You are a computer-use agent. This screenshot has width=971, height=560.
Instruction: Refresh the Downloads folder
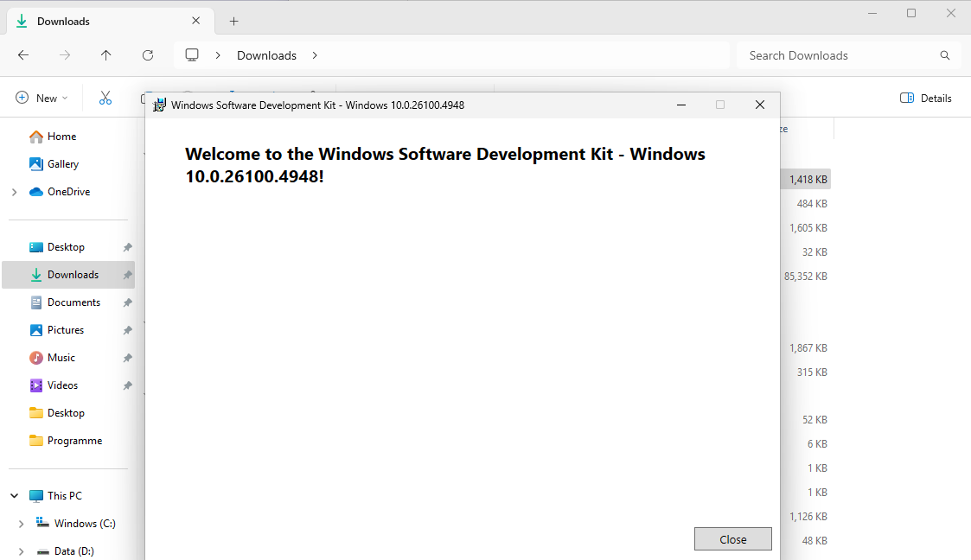click(148, 55)
